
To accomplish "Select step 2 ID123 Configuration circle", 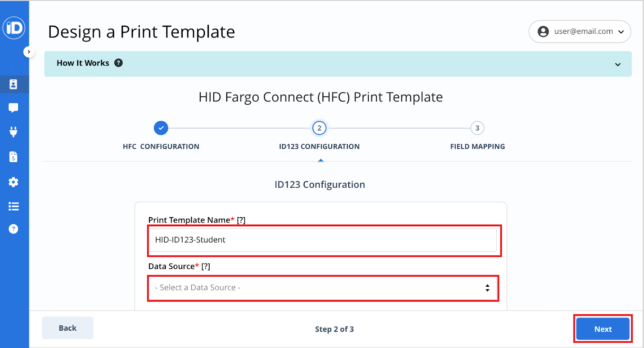I will (x=319, y=128).
